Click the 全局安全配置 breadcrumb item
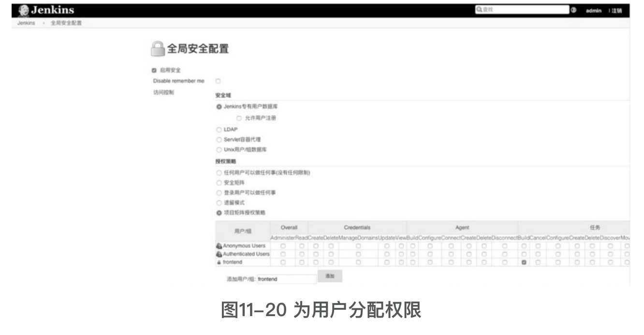Screen dimensions: 644x335 [66, 23]
